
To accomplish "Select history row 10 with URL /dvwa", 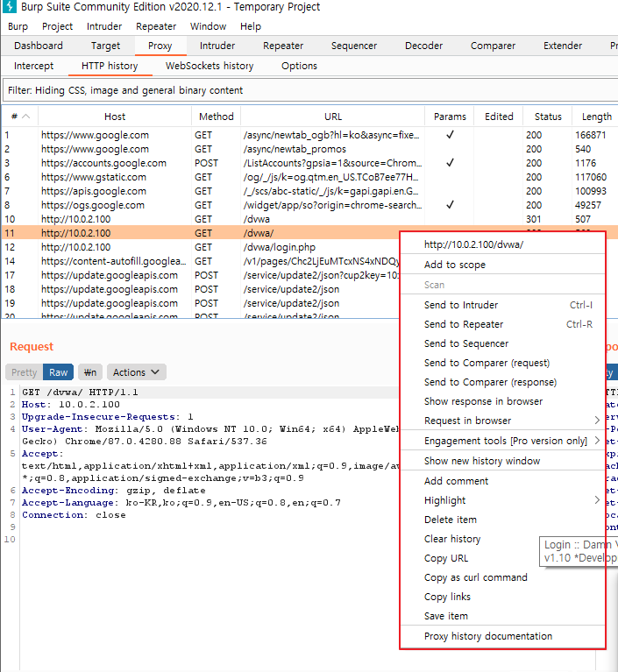I will pos(309,219).
